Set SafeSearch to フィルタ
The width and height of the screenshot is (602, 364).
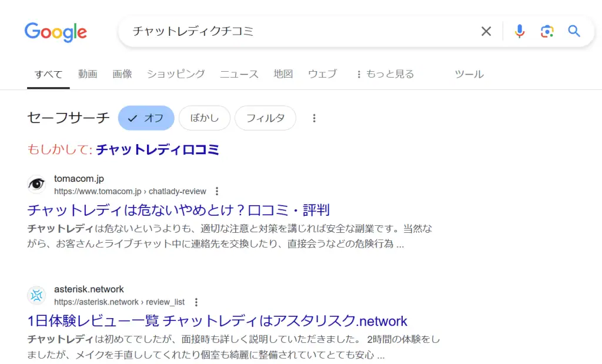point(265,118)
